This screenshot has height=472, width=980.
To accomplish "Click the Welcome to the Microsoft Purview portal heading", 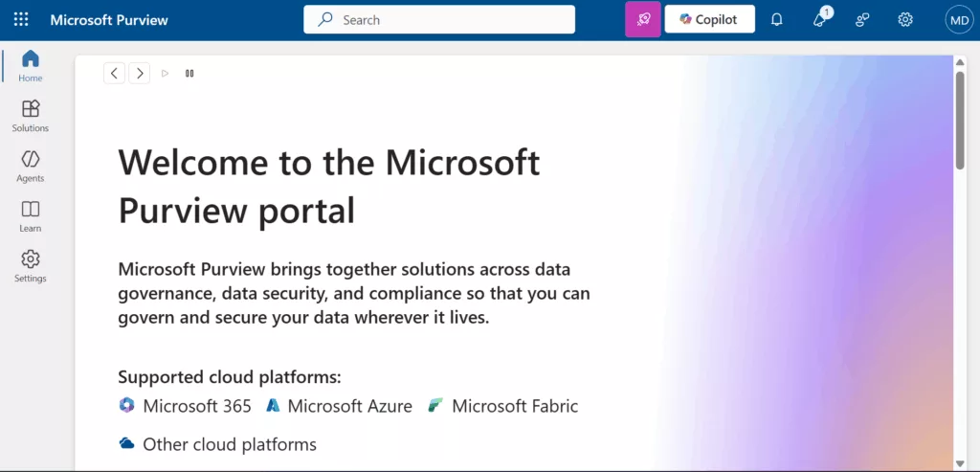I will coord(329,187).
